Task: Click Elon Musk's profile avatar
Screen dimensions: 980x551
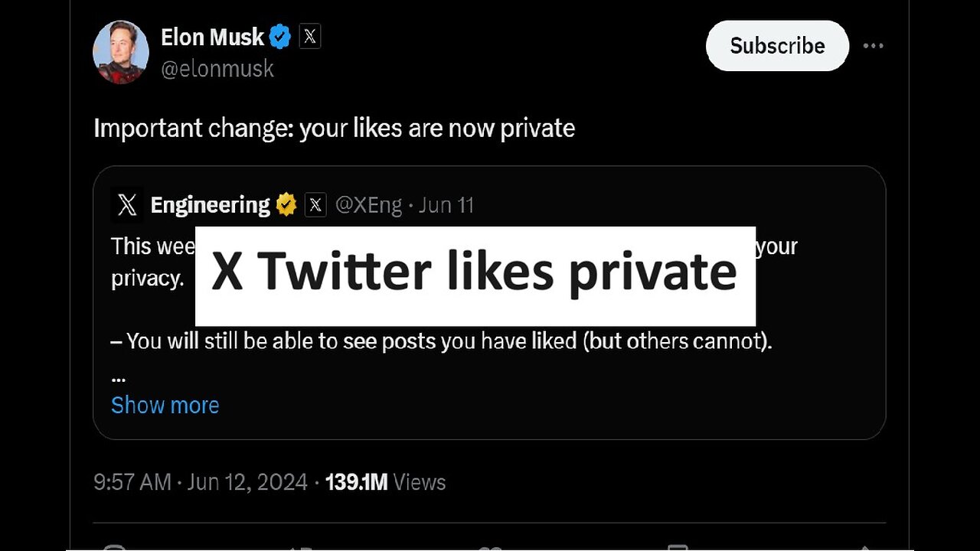Action: point(120,52)
